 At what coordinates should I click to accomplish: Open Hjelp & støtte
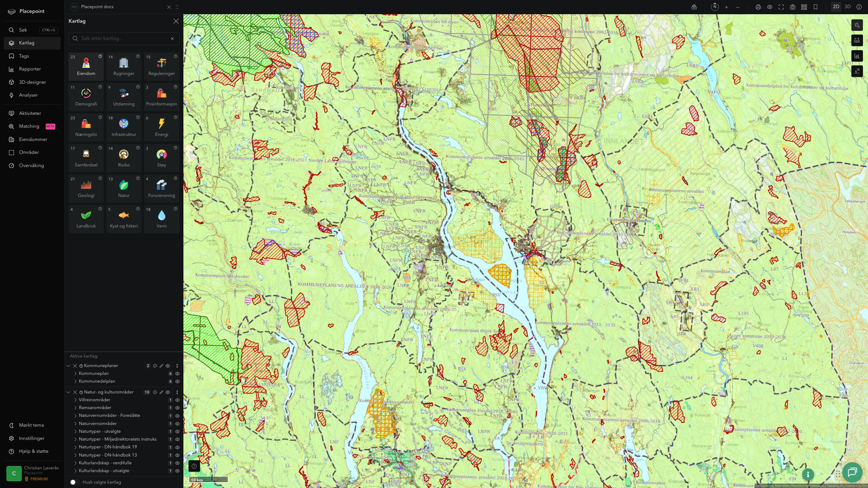(32, 451)
